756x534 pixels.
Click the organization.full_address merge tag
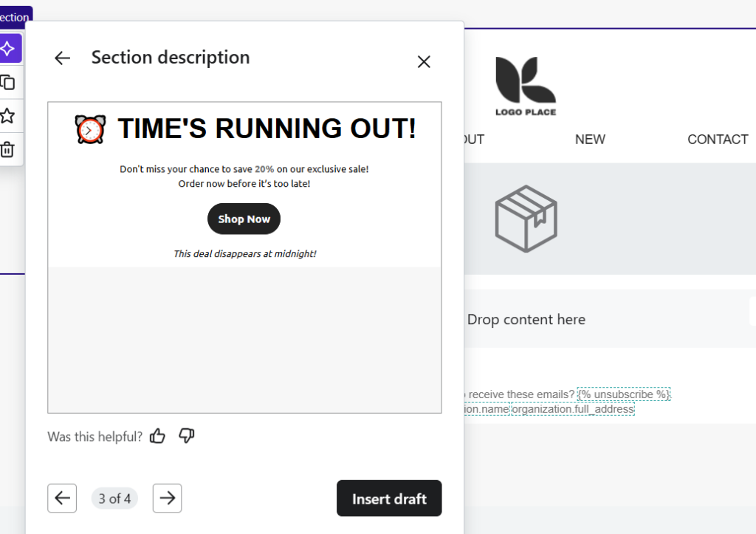pyautogui.click(x=573, y=409)
